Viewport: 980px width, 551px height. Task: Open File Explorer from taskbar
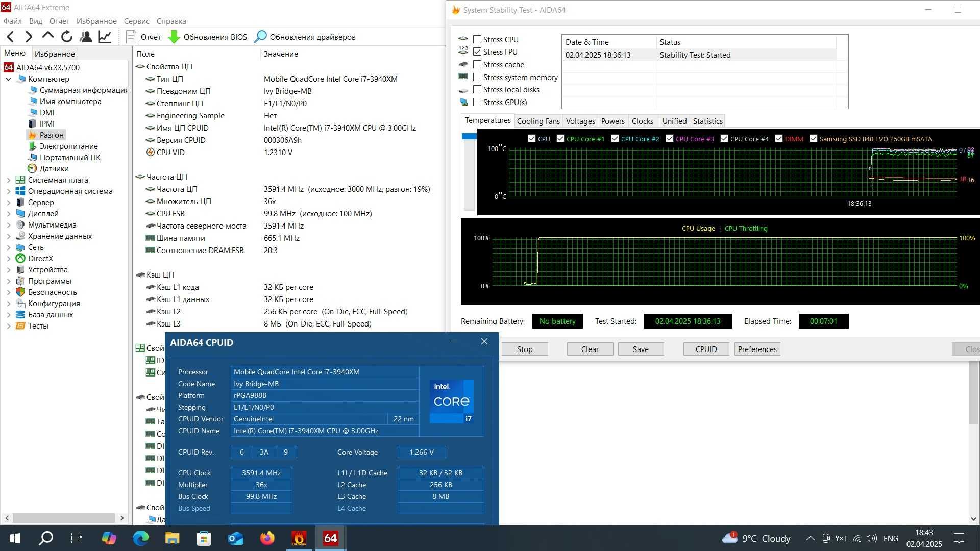(x=172, y=538)
